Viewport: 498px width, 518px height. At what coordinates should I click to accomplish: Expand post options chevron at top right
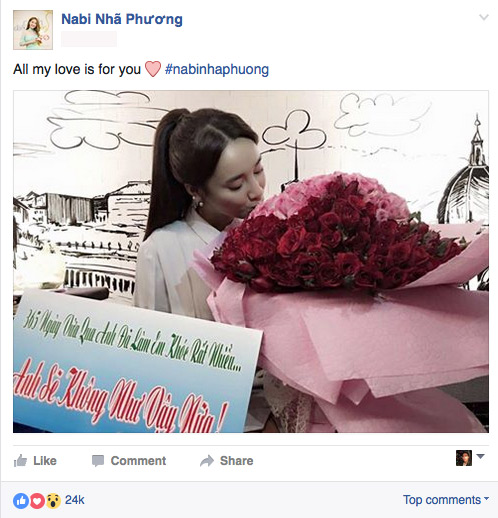coord(484,17)
